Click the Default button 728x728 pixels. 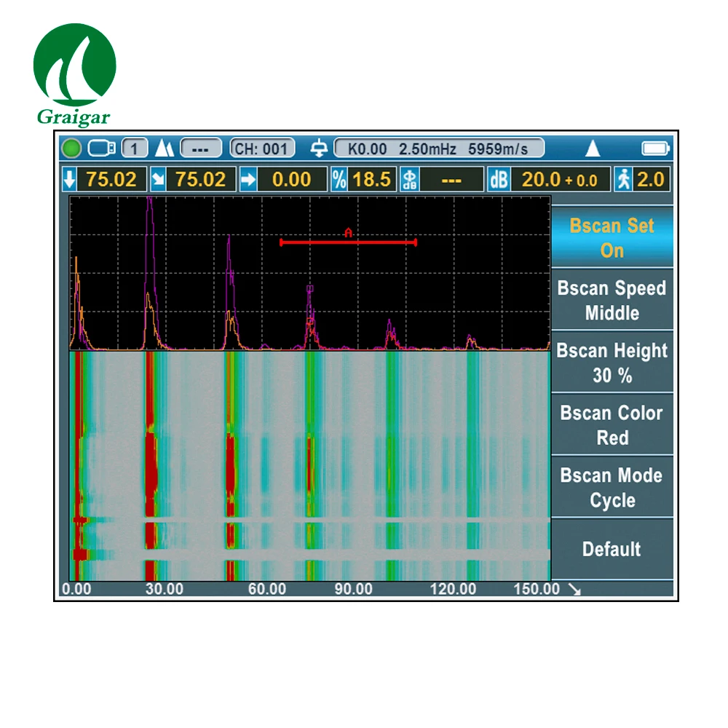[612, 549]
